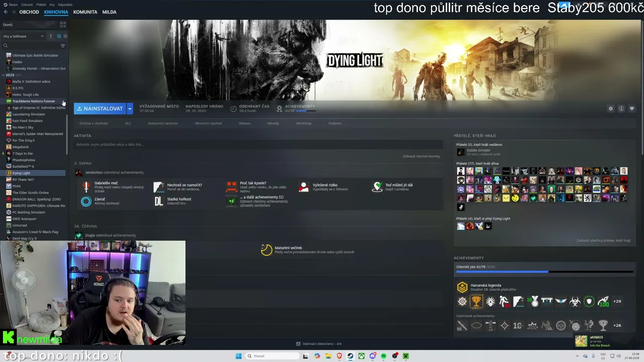The width and height of the screenshot is (644, 362).
Task: Click Zobrazit čerstvé novinky link
Action: tap(422, 156)
